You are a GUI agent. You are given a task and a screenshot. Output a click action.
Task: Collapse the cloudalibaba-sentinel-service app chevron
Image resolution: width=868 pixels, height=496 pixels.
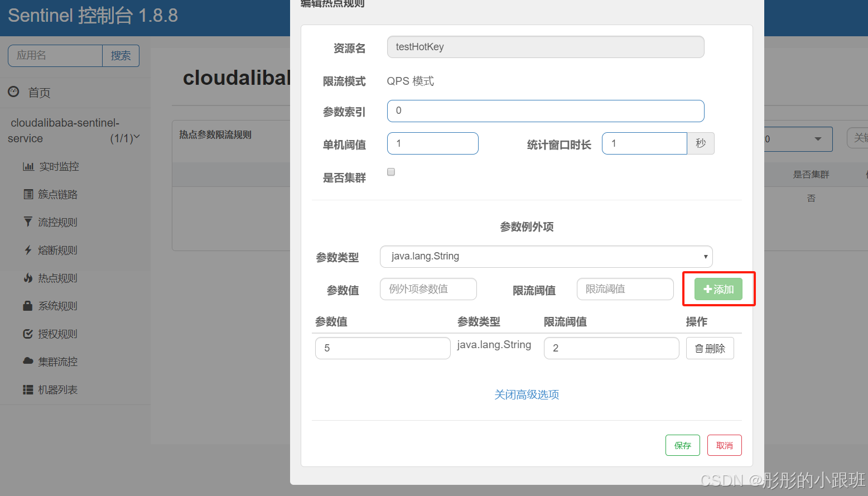click(x=137, y=137)
